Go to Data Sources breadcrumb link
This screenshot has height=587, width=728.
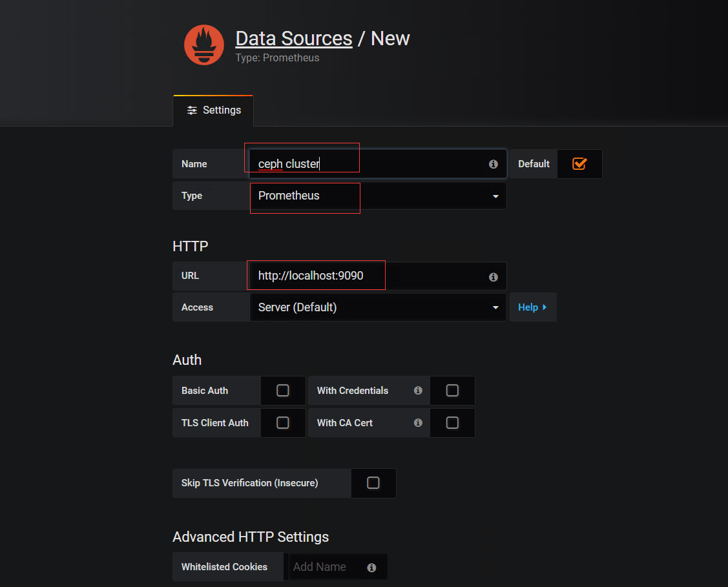tap(294, 39)
